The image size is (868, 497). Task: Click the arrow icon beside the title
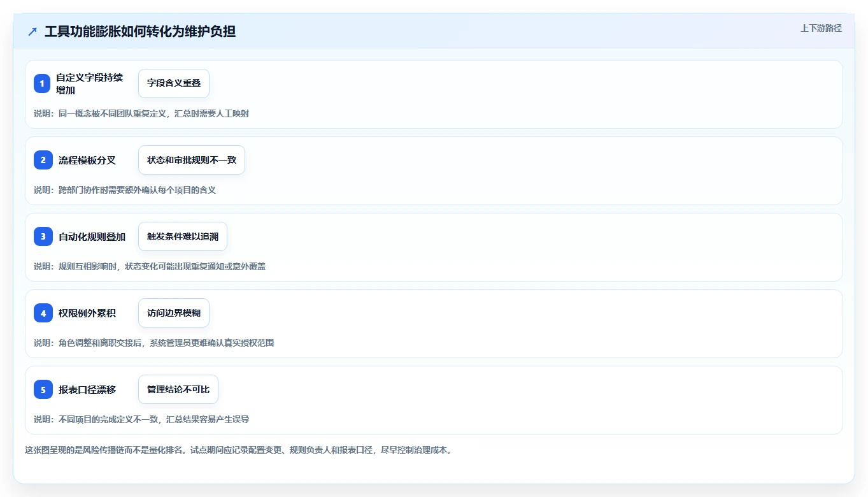click(32, 31)
